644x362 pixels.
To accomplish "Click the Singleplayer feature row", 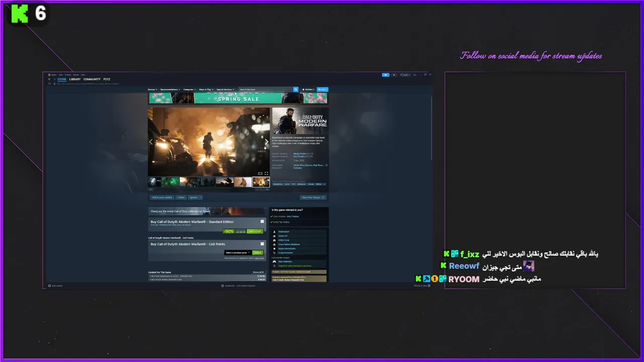I will pos(299,232).
